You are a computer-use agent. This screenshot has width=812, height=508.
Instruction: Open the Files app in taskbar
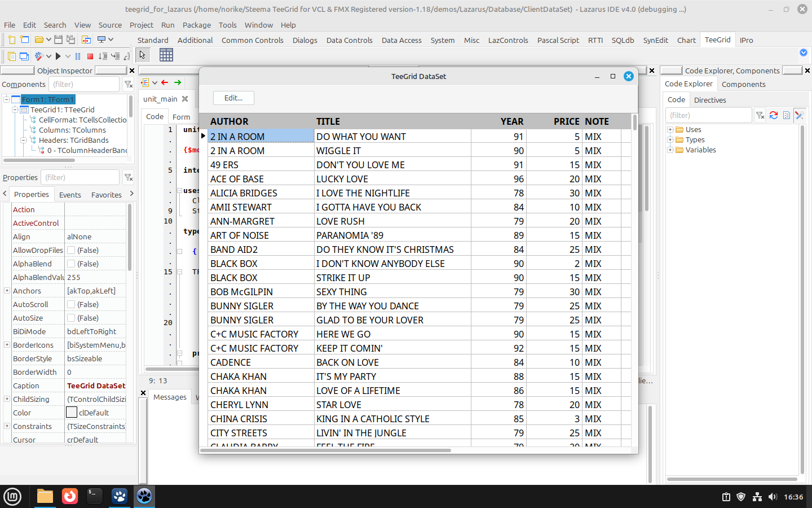(x=45, y=496)
